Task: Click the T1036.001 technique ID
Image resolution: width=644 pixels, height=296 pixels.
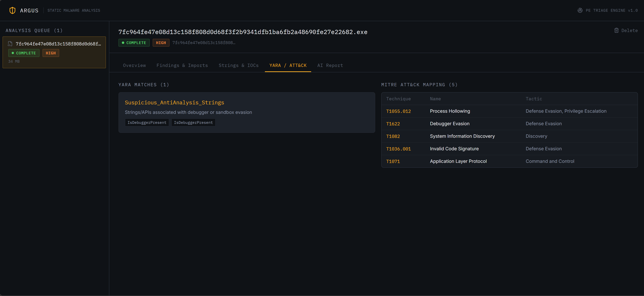Action: pyautogui.click(x=398, y=149)
